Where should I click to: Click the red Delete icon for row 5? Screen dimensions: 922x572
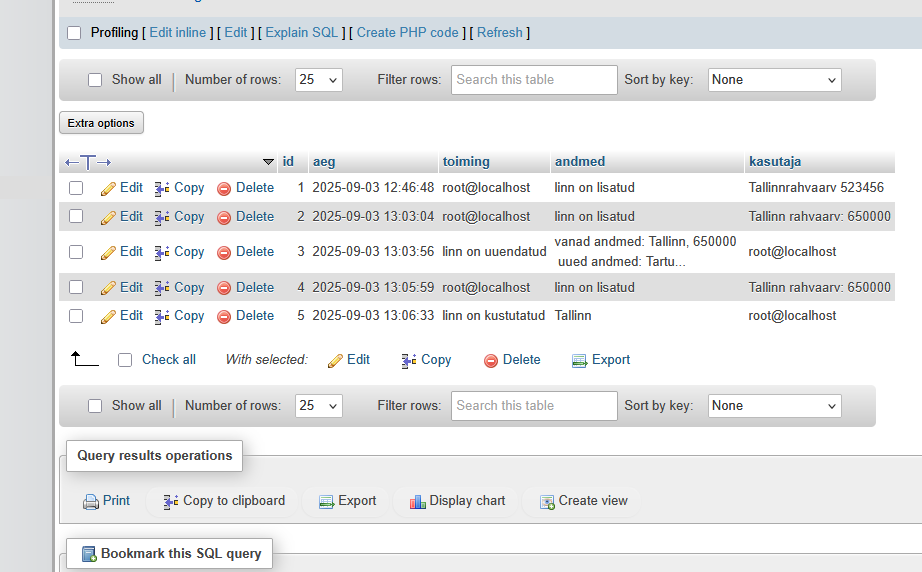point(224,316)
